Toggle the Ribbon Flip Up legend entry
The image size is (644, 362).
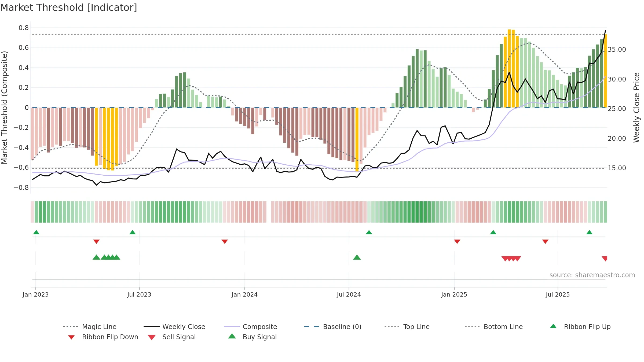point(580,327)
